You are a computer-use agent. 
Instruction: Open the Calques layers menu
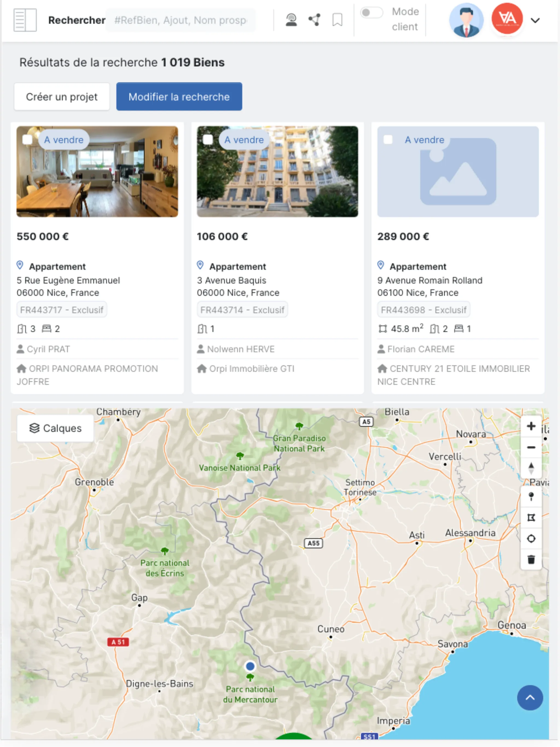(56, 428)
